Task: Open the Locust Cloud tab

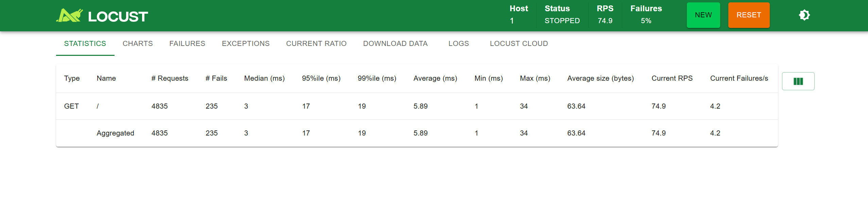Action: coord(519,44)
